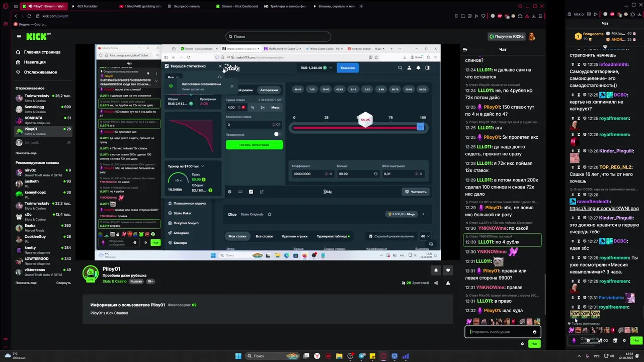The width and height of the screenshot is (644, 362).
Task: Open Отслеживаемое in the sidebar
Action: tap(36, 72)
